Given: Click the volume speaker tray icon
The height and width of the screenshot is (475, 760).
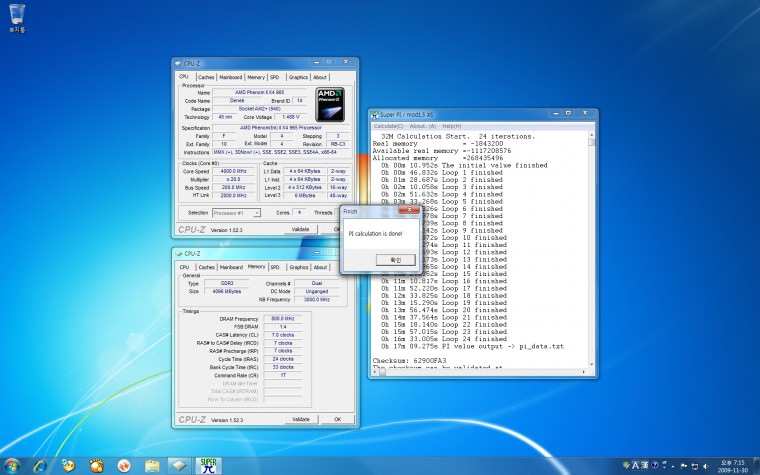Looking at the screenshot, I should point(705,466).
